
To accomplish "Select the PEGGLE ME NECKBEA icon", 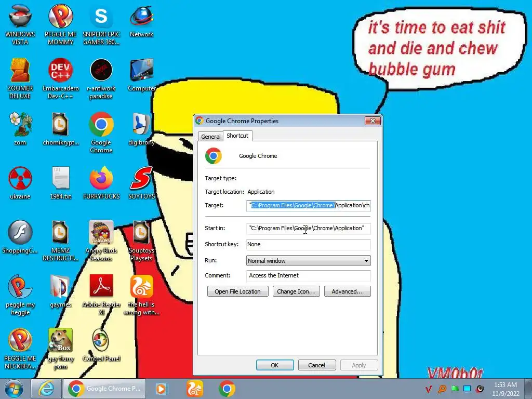I will (20, 349).
